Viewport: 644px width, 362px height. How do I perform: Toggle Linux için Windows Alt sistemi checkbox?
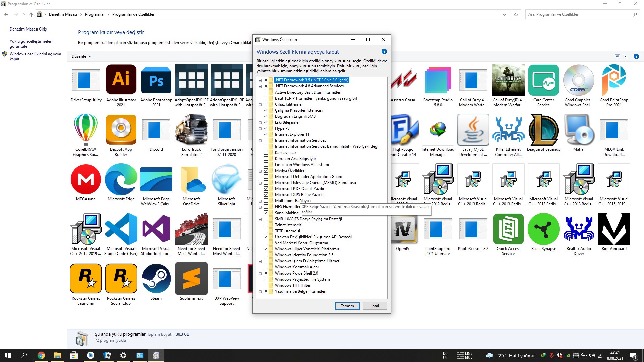pyautogui.click(x=266, y=165)
